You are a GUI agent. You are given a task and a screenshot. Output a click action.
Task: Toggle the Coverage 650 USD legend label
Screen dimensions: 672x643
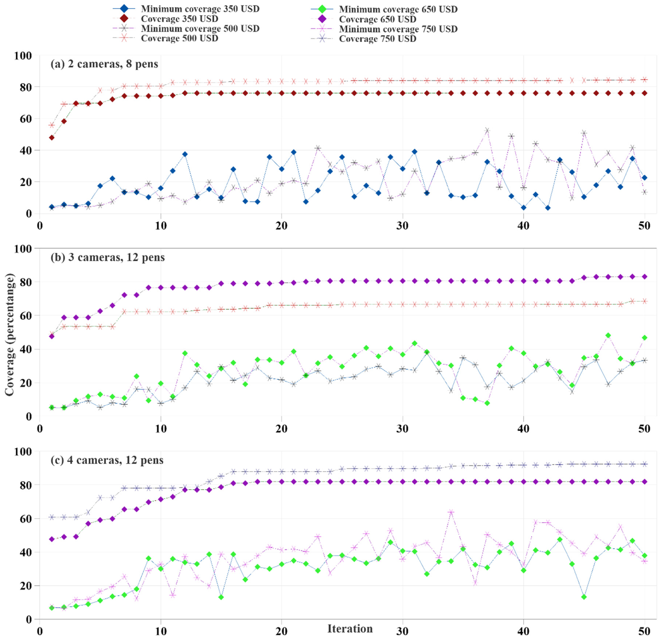point(377,19)
